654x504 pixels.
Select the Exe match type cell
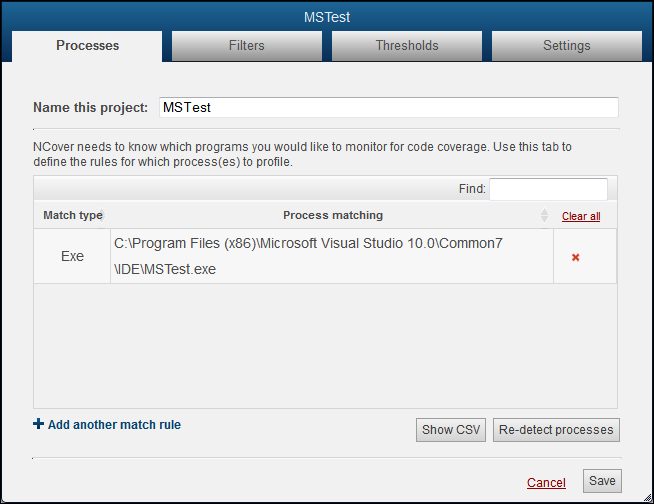point(72,256)
